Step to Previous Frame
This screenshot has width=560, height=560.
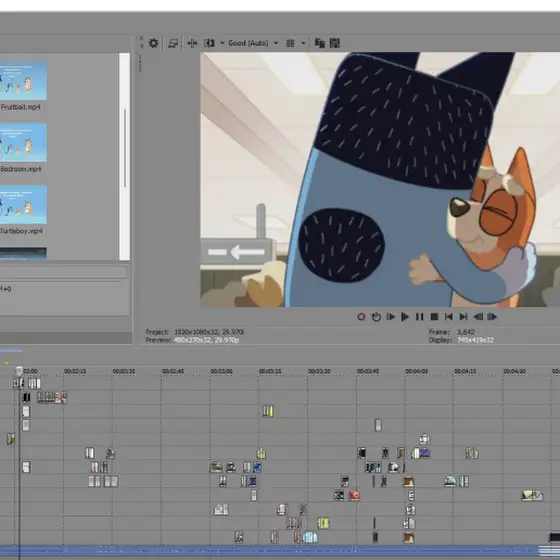tap(478, 317)
